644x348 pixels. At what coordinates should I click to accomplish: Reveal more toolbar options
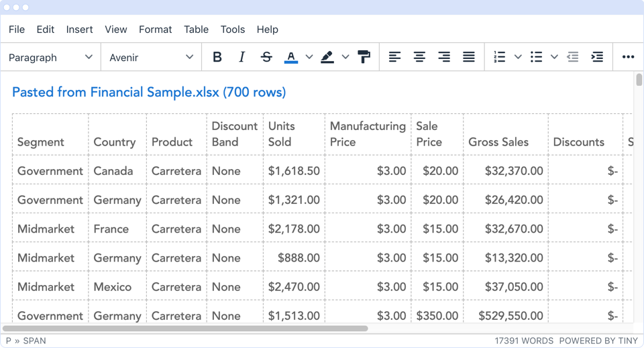(x=628, y=58)
